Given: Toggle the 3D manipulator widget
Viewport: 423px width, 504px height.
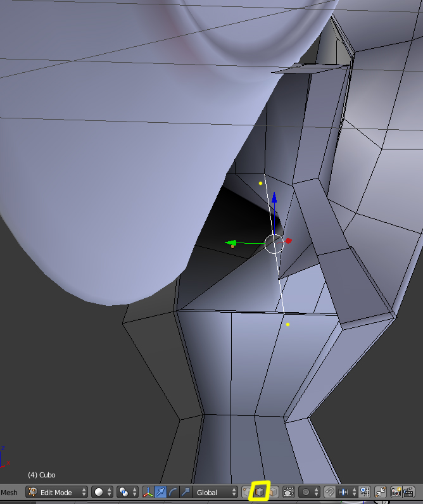Looking at the screenshot, I should pyautogui.click(x=148, y=492).
